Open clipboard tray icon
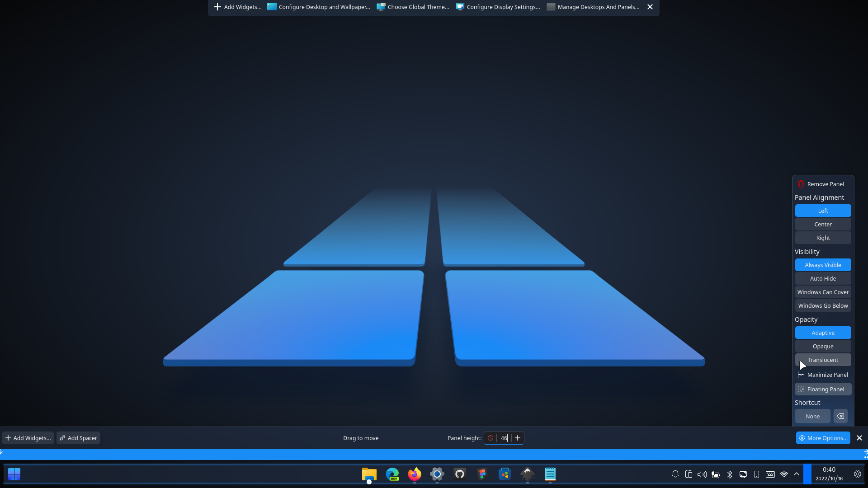 (689, 474)
